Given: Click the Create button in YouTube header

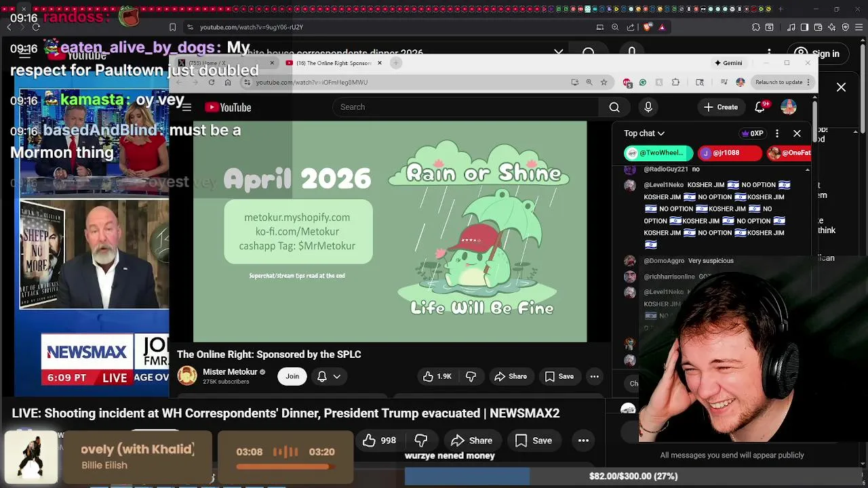Looking at the screenshot, I should (721, 107).
